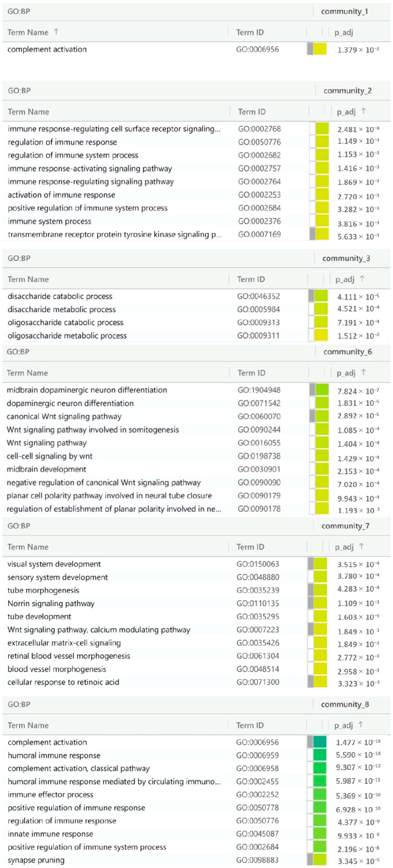Click the p_adj sort arrow in community_7 table
393x868 pixels.
(x=361, y=546)
